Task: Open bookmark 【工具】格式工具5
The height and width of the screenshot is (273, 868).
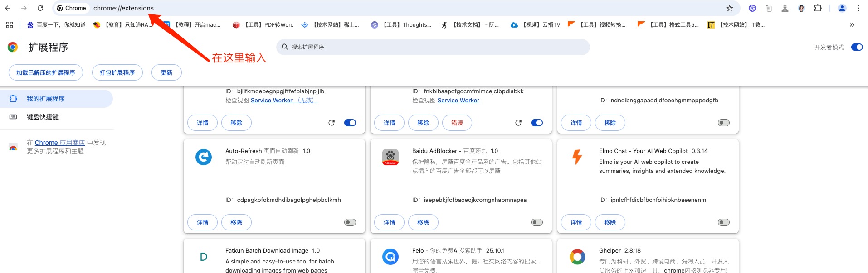Action: (668, 25)
